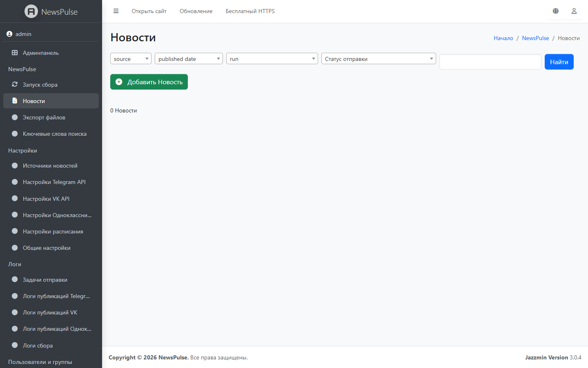Viewport: 588px width, 368px height.
Task: Click the blue Найти search button
Action: pos(559,62)
